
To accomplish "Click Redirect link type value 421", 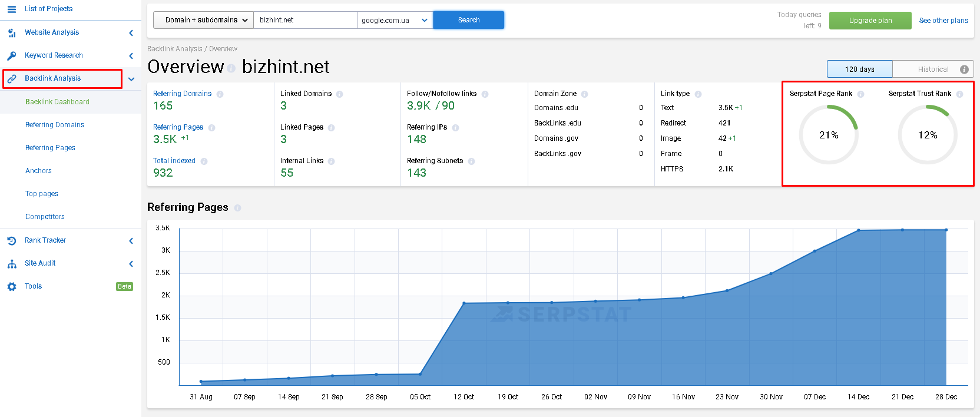I will point(724,123).
